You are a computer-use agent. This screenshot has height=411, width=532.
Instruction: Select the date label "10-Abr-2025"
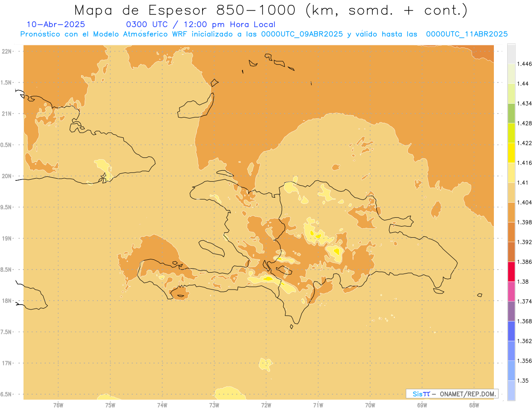point(56,24)
